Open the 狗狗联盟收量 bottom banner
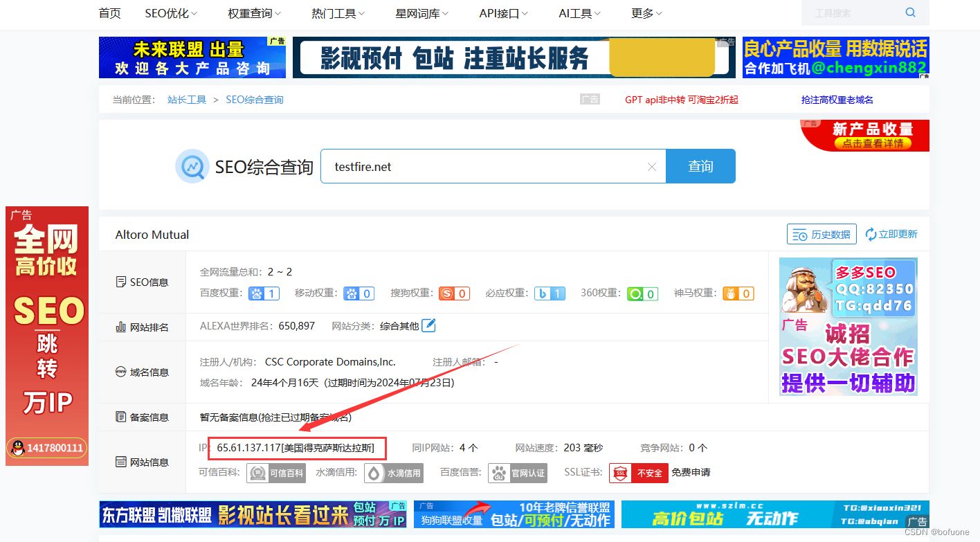Viewport: 980px width, 542px height. coord(514,514)
